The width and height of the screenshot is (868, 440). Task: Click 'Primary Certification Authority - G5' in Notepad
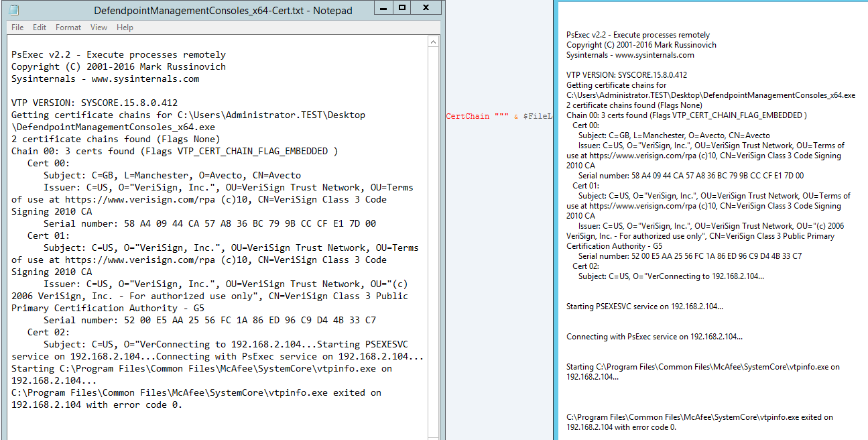(x=108, y=309)
